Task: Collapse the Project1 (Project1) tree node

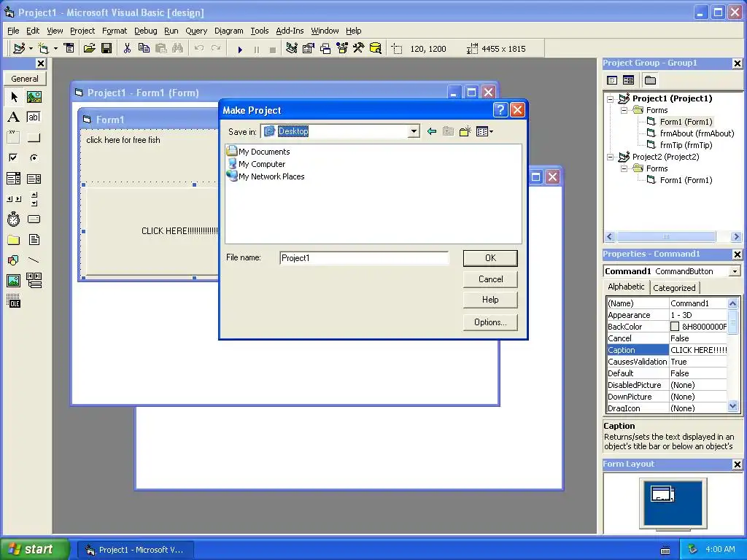Action: 611,99
